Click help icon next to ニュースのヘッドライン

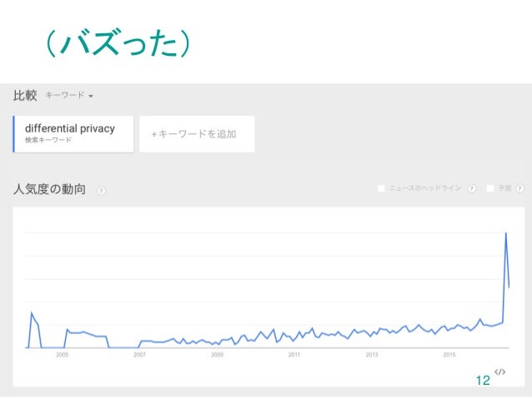tap(472, 188)
